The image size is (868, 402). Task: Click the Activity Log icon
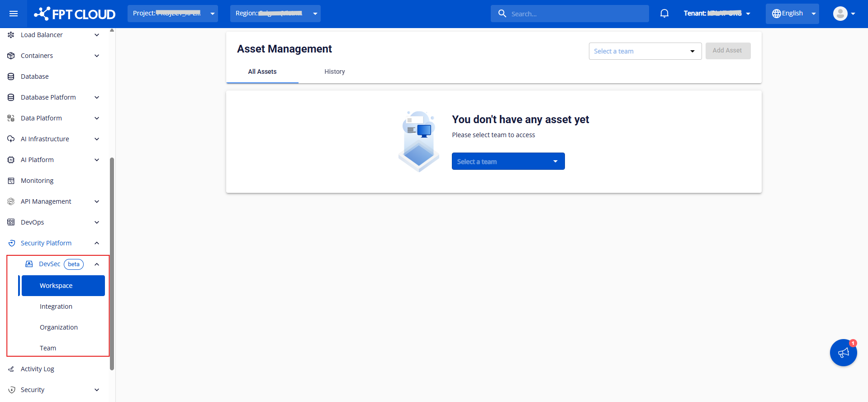pos(11,369)
